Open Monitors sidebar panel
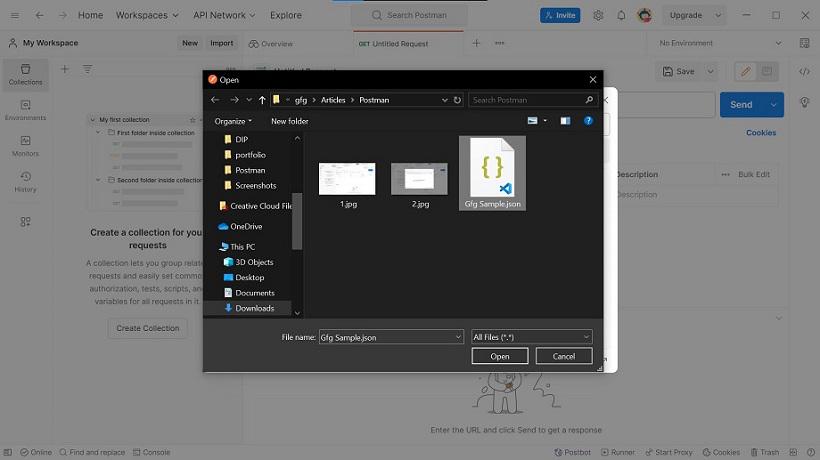820x460 pixels. click(x=25, y=146)
